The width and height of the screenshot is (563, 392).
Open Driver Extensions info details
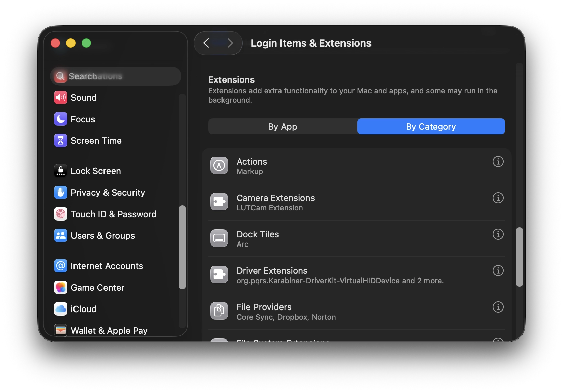tap(498, 271)
